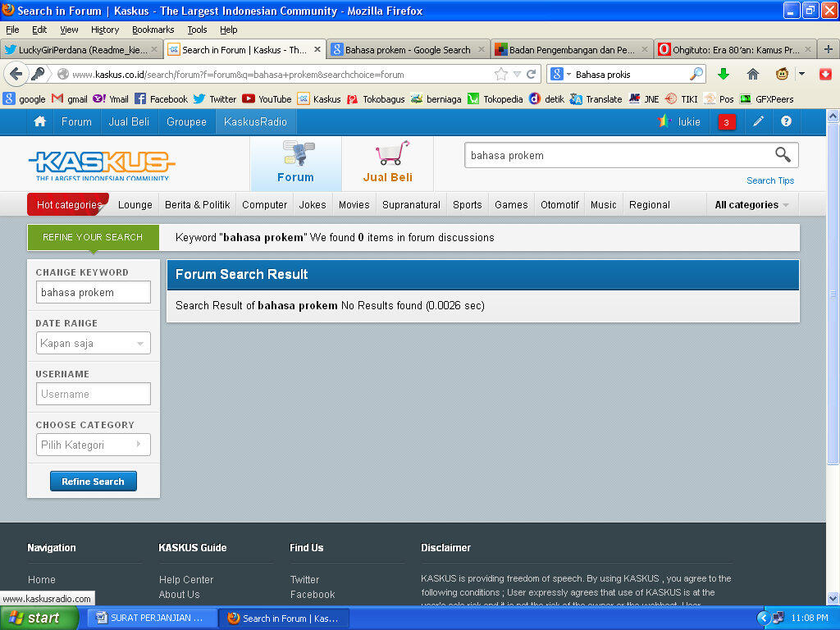Click the pencil compose icon in navbar
Screen dimensions: 840x630
758,121
